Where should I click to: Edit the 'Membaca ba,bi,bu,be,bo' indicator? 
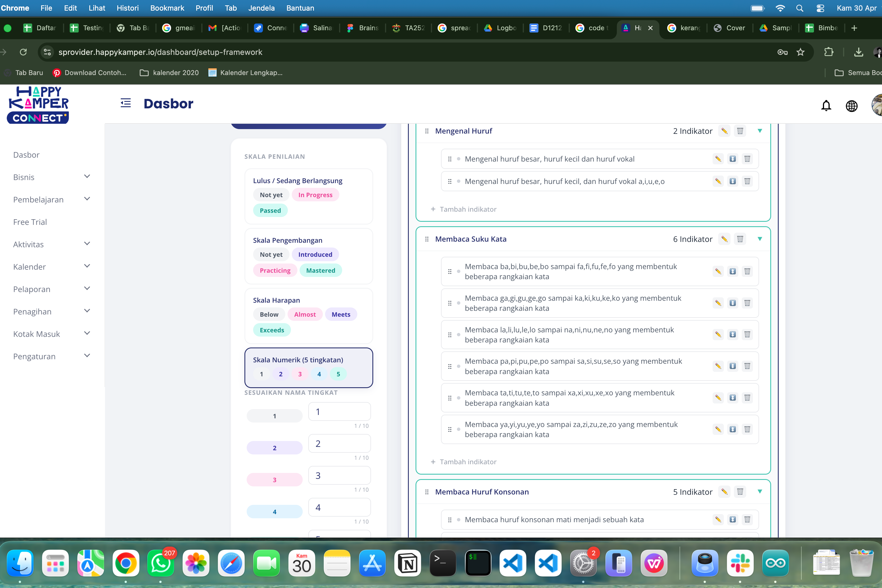pos(718,272)
